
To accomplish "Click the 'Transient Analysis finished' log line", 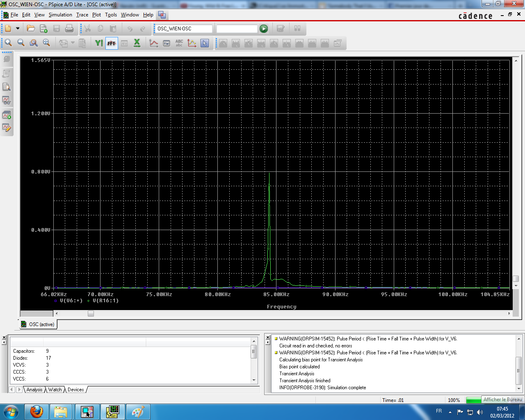I will coord(305,381).
